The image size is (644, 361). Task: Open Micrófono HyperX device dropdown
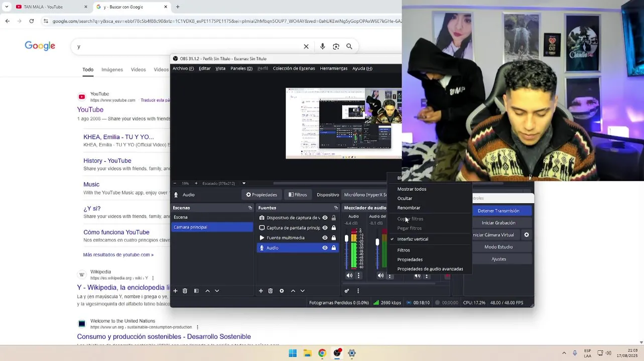365,195
